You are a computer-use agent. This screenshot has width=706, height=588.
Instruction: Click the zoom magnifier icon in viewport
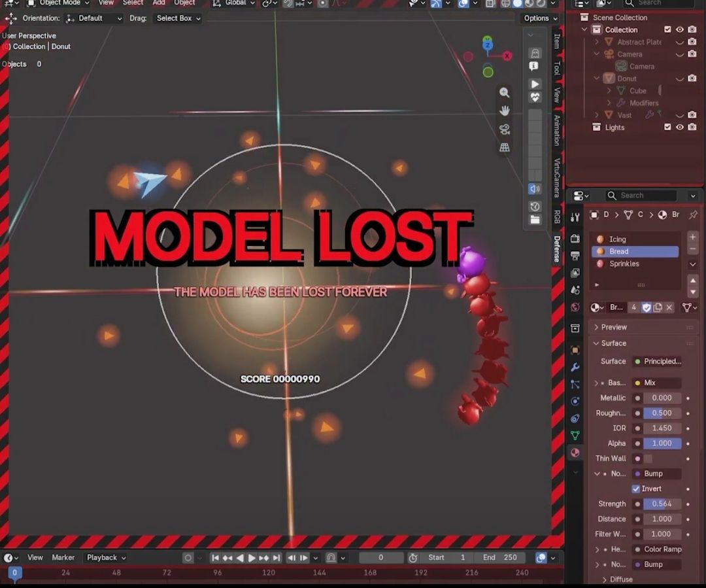pos(504,92)
